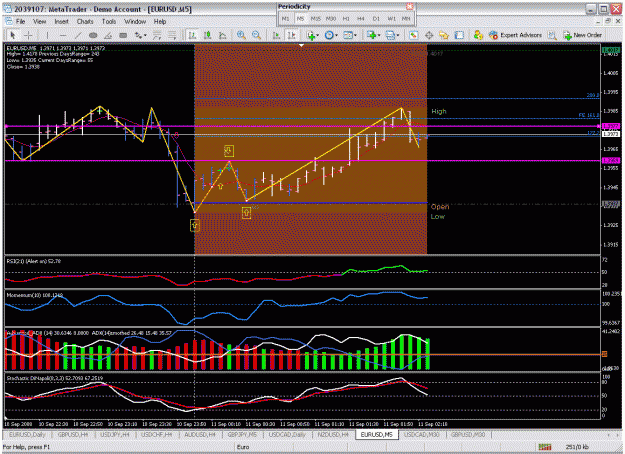The height and width of the screenshot is (454, 625).
Task: Open the File menu
Action: pyautogui.click(x=20, y=22)
